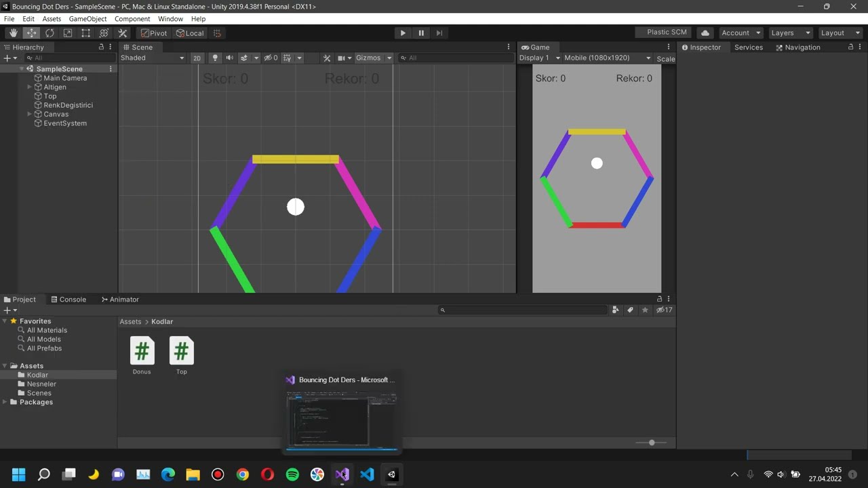The width and height of the screenshot is (868, 488).
Task: Open the Donus script asset
Action: [x=142, y=355]
